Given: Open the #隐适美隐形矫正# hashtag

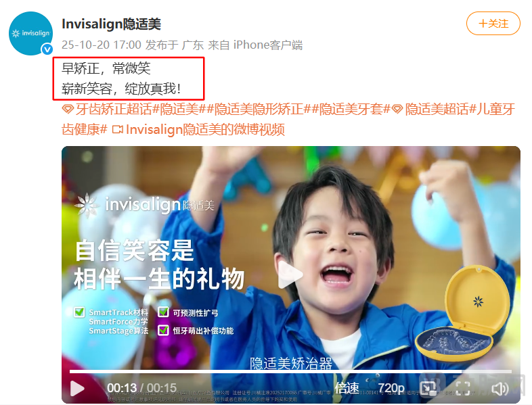Looking at the screenshot, I should click(258, 109).
